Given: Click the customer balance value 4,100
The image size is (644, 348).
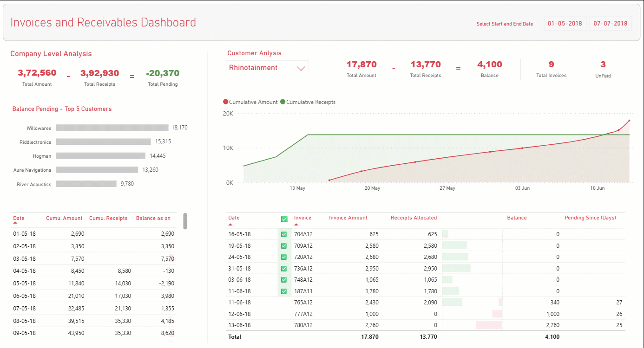Looking at the screenshot, I should (490, 64).
